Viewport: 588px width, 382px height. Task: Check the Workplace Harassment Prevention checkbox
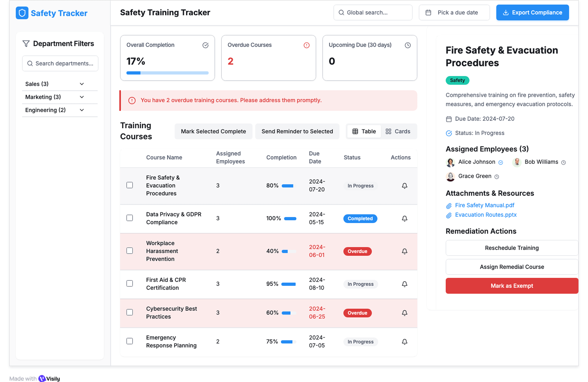click(x=130, y=251)
